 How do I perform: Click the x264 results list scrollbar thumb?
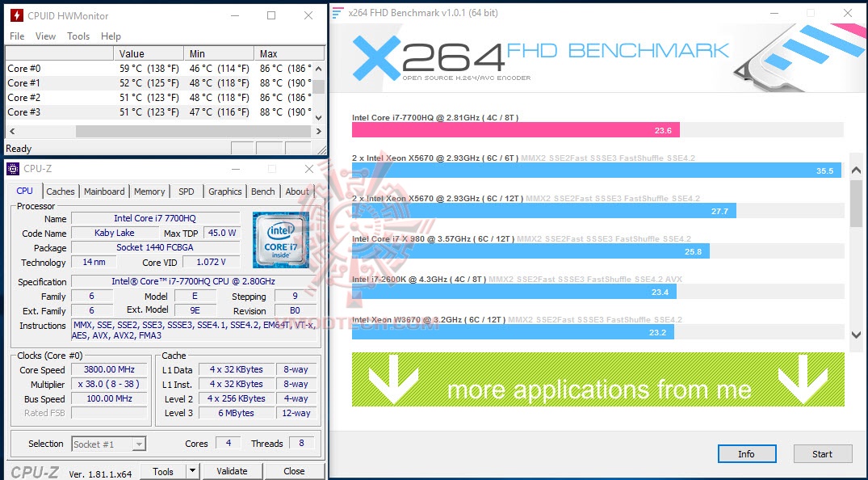856,203
